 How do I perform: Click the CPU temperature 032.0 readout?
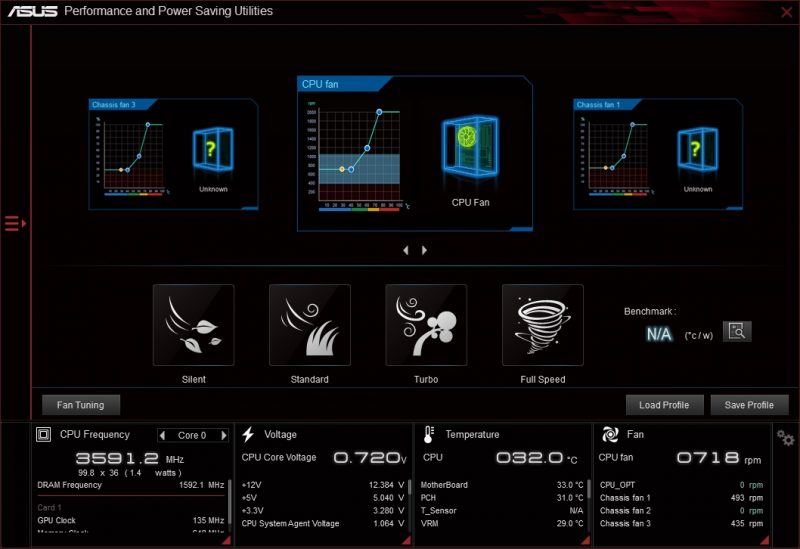click(536, 458)
